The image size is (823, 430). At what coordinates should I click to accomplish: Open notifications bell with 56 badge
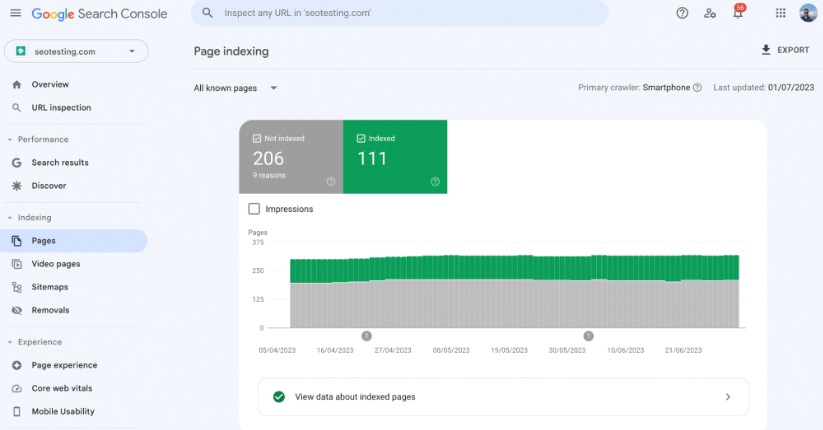(738, 12)
